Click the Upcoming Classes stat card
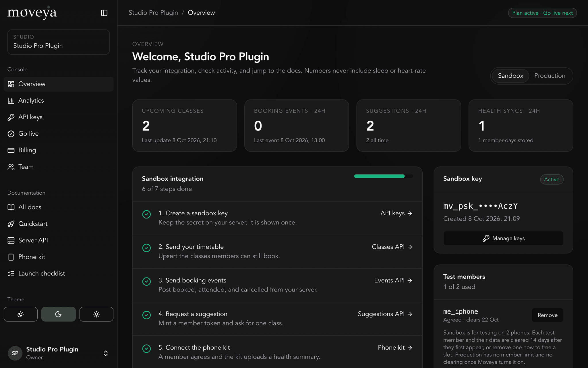The width and height of the screenshot is (588, 368). coord(185,126)
